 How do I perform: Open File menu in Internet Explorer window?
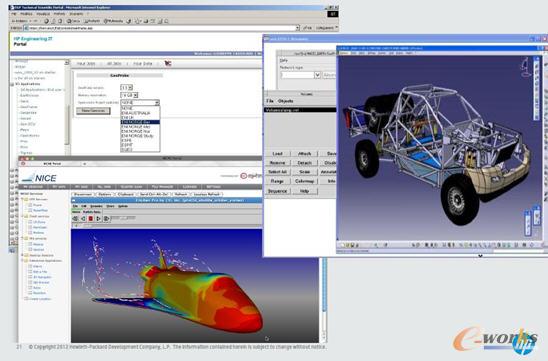point(14,14)
